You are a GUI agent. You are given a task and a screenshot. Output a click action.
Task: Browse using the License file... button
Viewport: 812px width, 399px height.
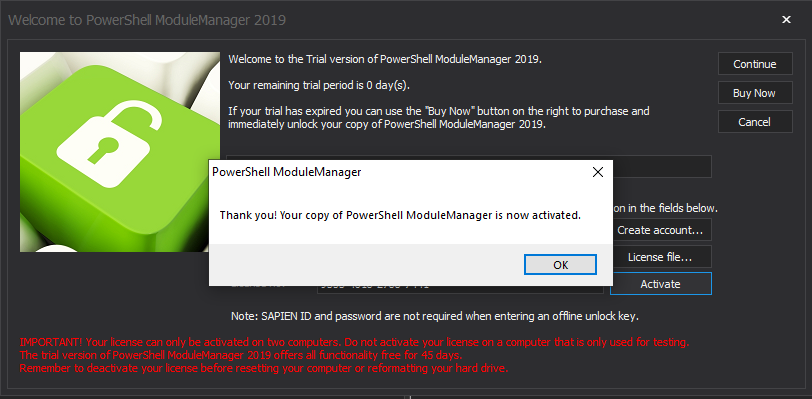(x=661, y=256)
